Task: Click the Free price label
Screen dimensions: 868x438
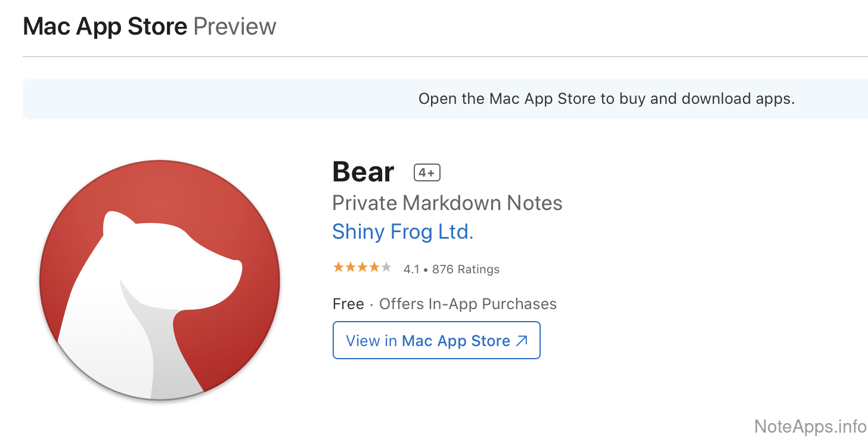Action: pos(348,304)
